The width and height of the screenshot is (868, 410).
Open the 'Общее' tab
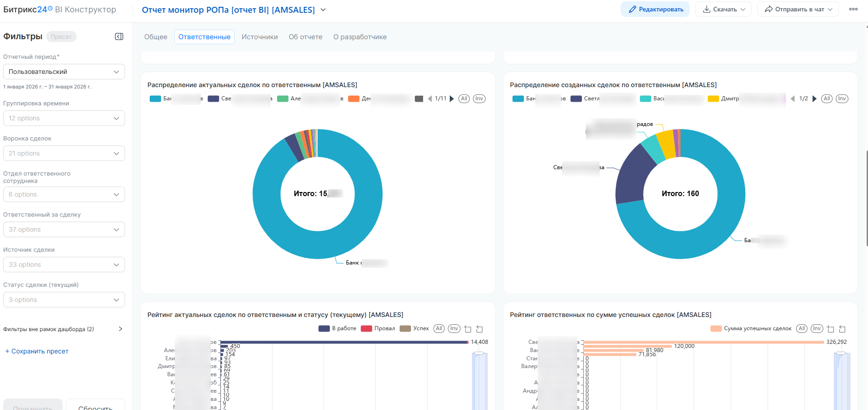pyautogui.click(x=156, y=37)
